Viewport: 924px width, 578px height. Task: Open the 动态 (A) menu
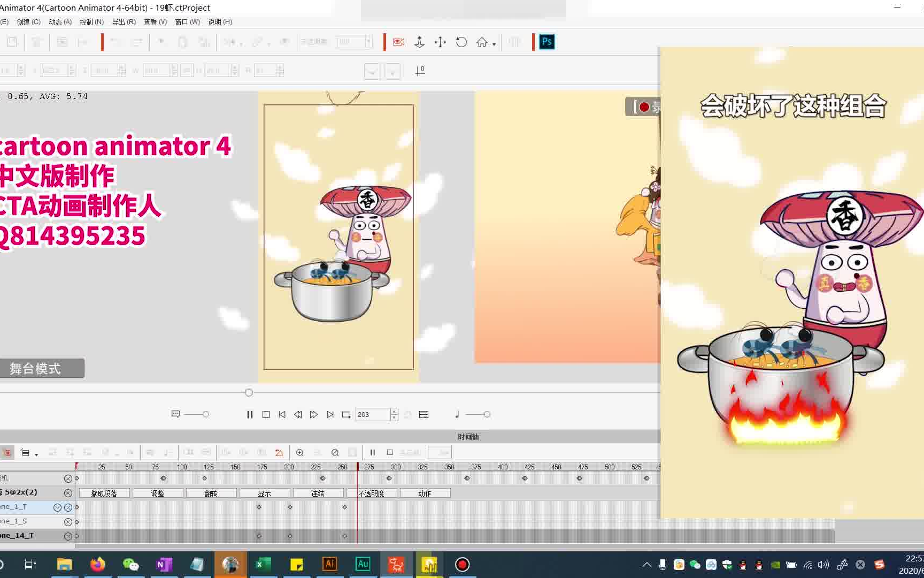pos(60,22)
